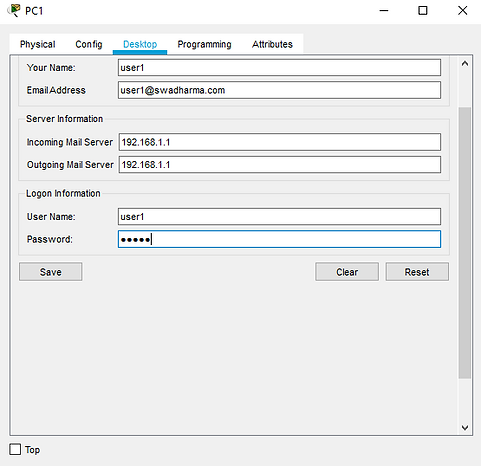
Task: Click the Email Address input field
Action: pos(279,90)
